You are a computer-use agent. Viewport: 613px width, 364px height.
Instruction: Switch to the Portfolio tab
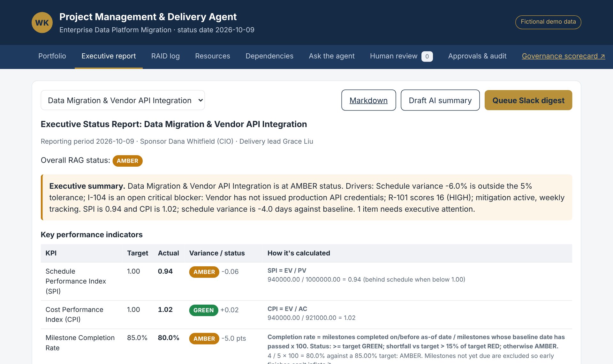click(52, 56)
